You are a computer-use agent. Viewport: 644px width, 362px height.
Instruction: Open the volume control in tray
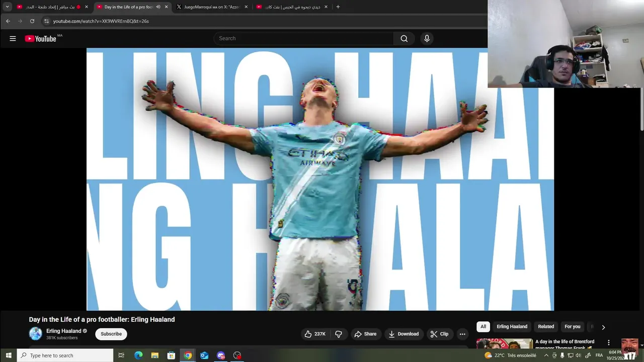click(578, 355)
